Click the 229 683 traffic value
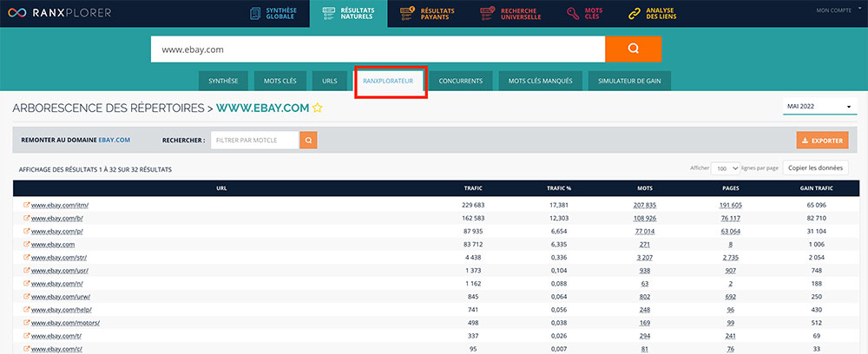Image resolution: width=868 pixels, height=354 pixels. click(x=473, y=206)
